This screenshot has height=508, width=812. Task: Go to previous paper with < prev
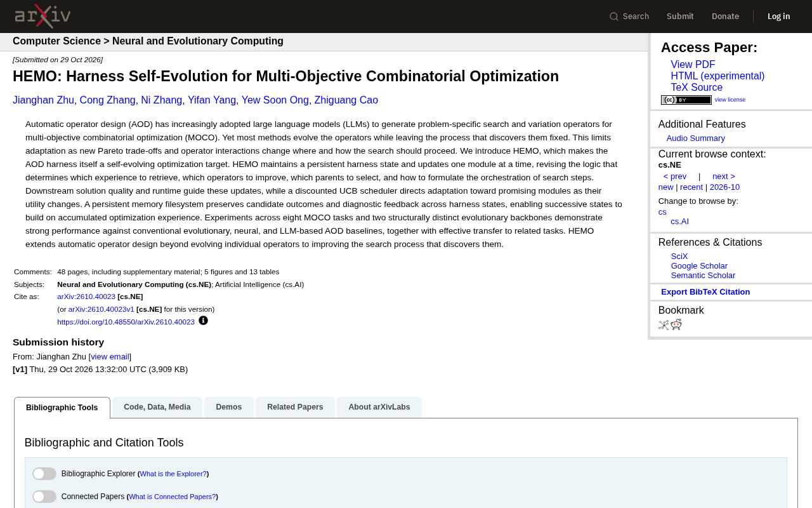coord(675,177)
